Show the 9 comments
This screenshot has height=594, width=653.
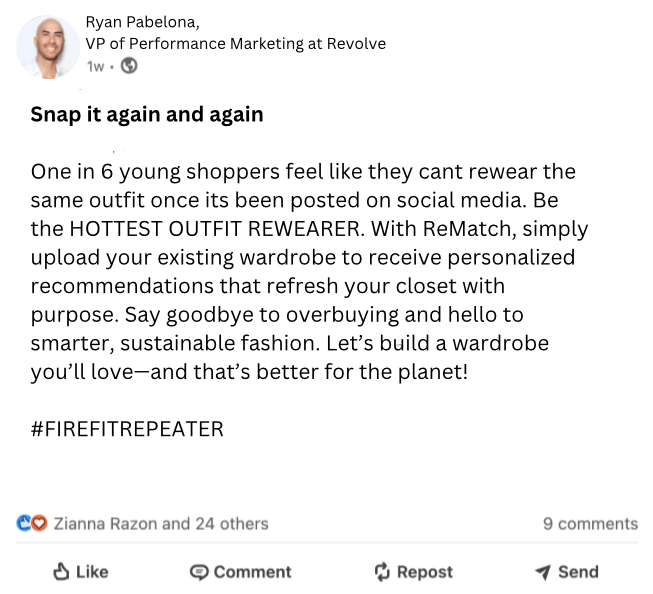pyautogui.click(x=590, y=523)
